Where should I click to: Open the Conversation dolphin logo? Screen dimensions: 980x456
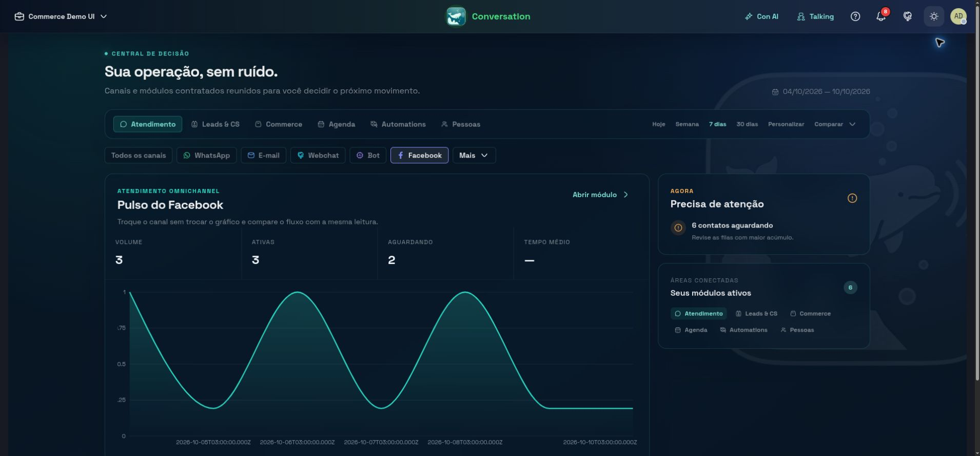[x=456, y=16]
